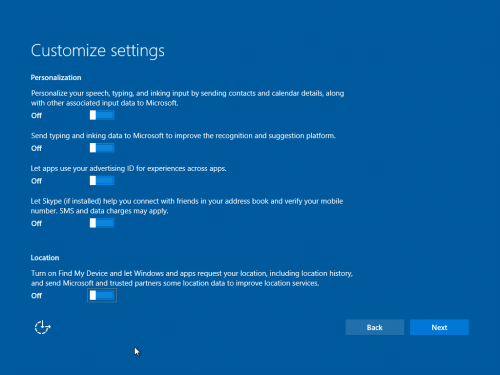Go Back to previous setup page
Screen dimensions: 500x375
[x=375, y=327]
